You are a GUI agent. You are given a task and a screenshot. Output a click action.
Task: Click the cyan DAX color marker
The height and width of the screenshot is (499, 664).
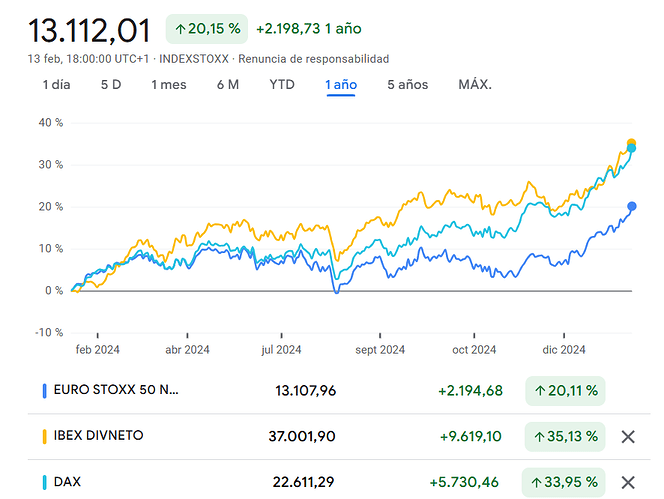pos(44,482)
